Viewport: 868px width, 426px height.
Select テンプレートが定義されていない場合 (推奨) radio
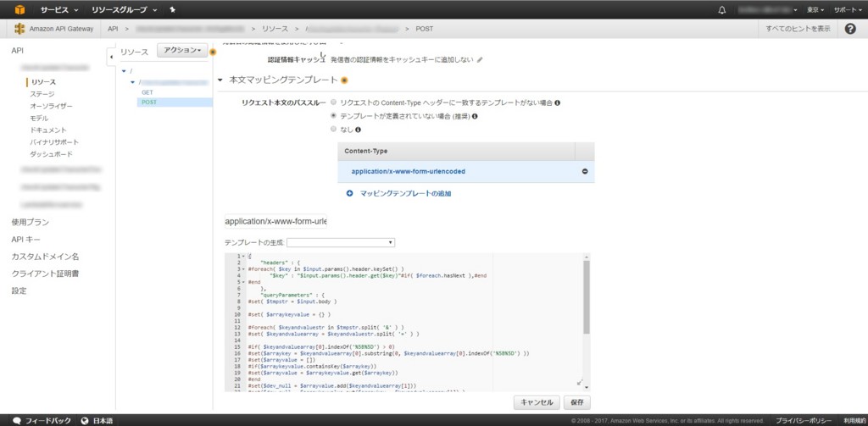[x=333, y=116]
